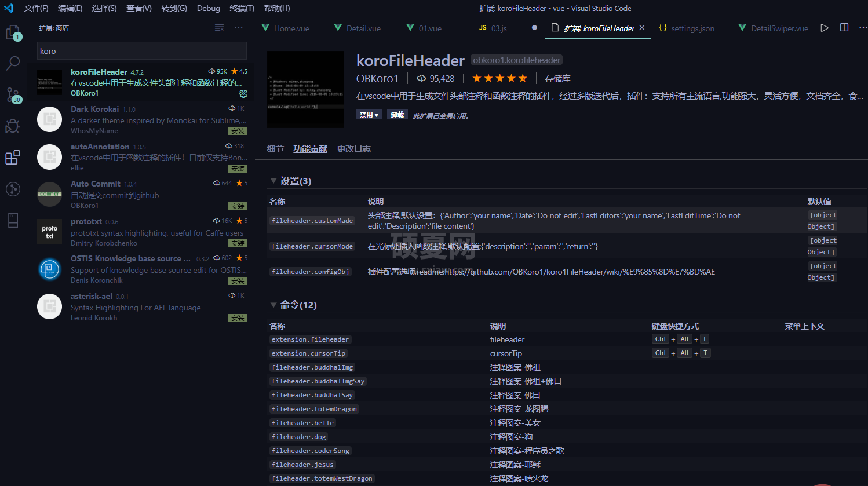Screen dimensions: 868x486
Task: Open the Search view in activity bar
Action: pyautogui.click(x=13, y=63)
